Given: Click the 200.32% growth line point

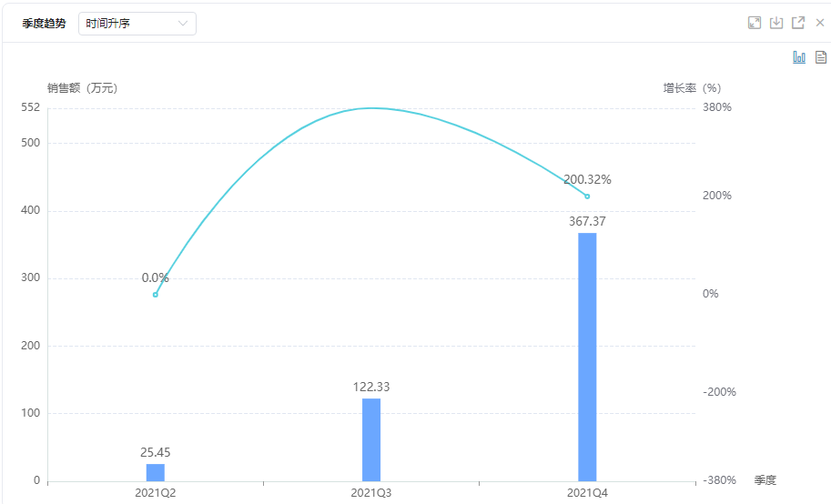Looking at the screenshot, I should coord(587,197).
